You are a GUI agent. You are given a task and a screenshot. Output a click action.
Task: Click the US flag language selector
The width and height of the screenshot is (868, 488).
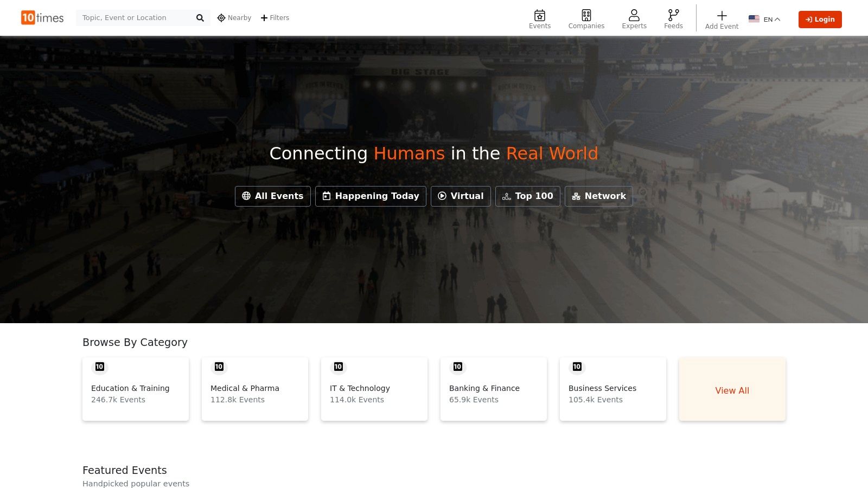coord(754,19)
